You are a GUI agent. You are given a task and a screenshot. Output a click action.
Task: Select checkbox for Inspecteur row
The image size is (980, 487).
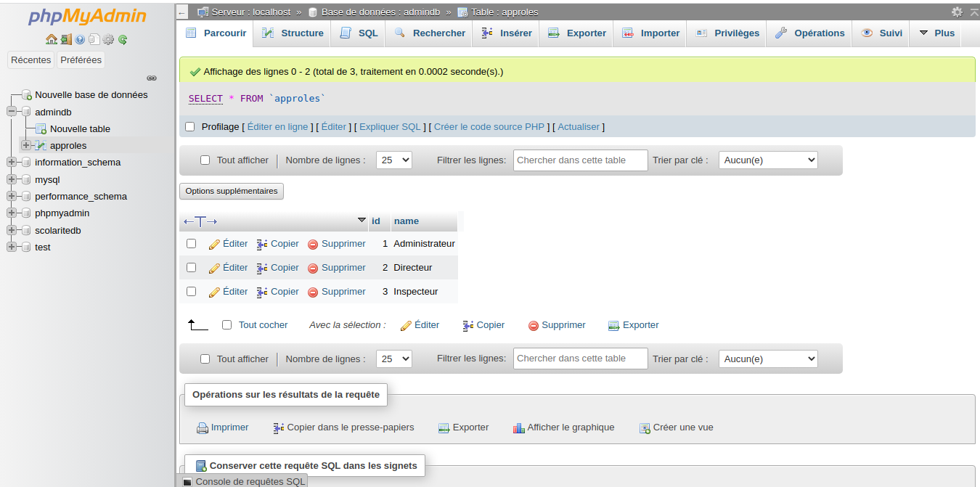[192, 292]
